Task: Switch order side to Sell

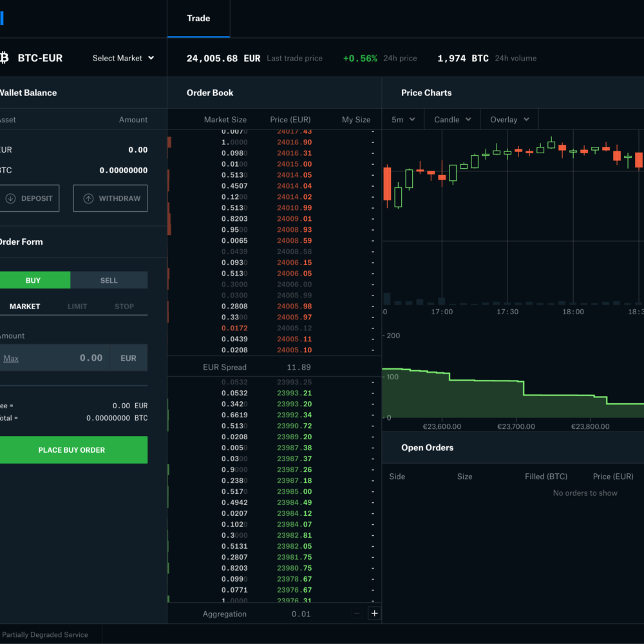Action: point(109,280)
